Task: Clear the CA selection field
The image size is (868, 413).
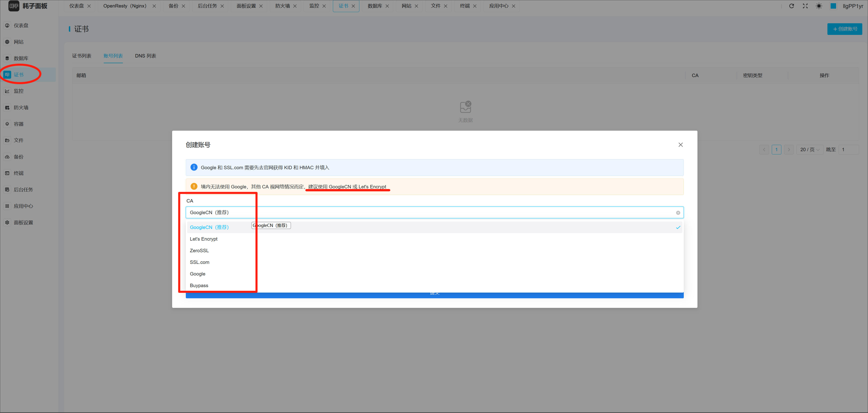Action: pyautogui.click(x=678, y=213)
